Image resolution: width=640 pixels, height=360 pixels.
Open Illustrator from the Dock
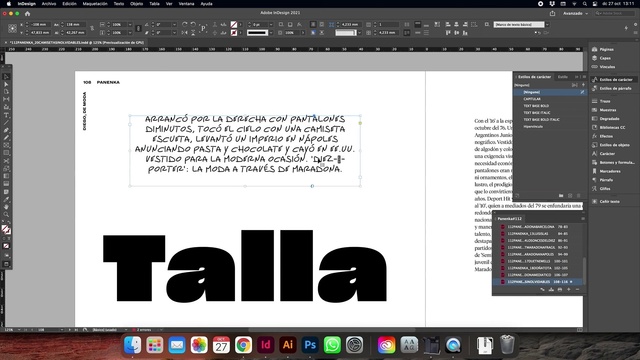click(x=288, y=345)
